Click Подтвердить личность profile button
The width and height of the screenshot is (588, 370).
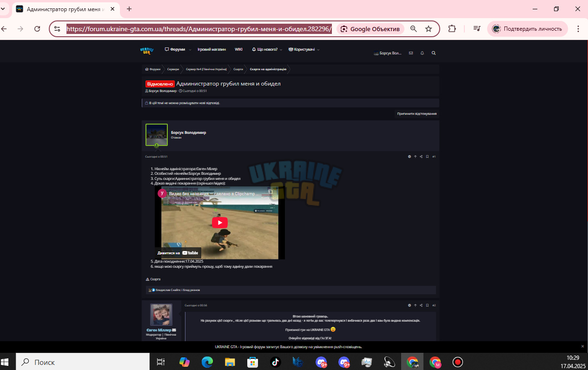click(x=528, y=29)
